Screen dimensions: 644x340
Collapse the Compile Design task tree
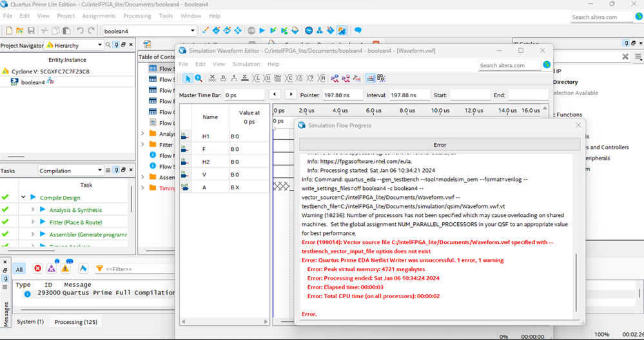pos(24,198)
